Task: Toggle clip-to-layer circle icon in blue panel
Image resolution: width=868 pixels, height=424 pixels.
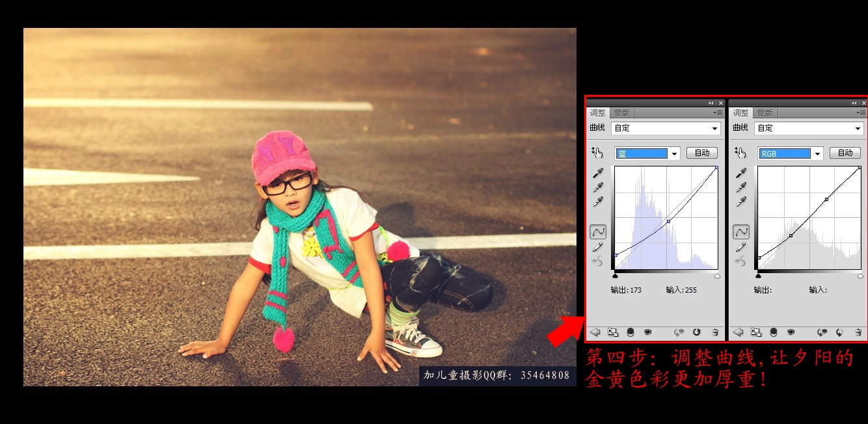Action: tap(630, 332)
